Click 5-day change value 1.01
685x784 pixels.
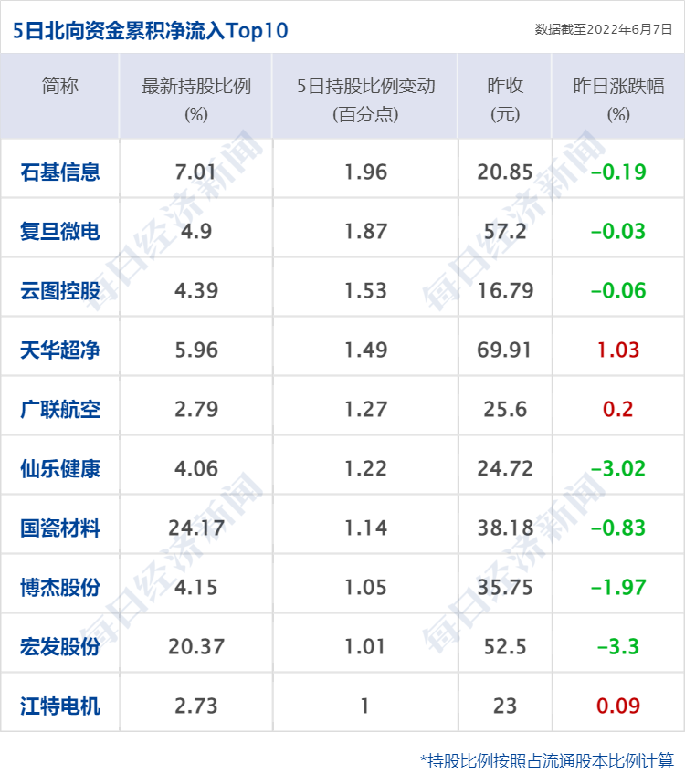pyautogui.click(x=364, y=646)
